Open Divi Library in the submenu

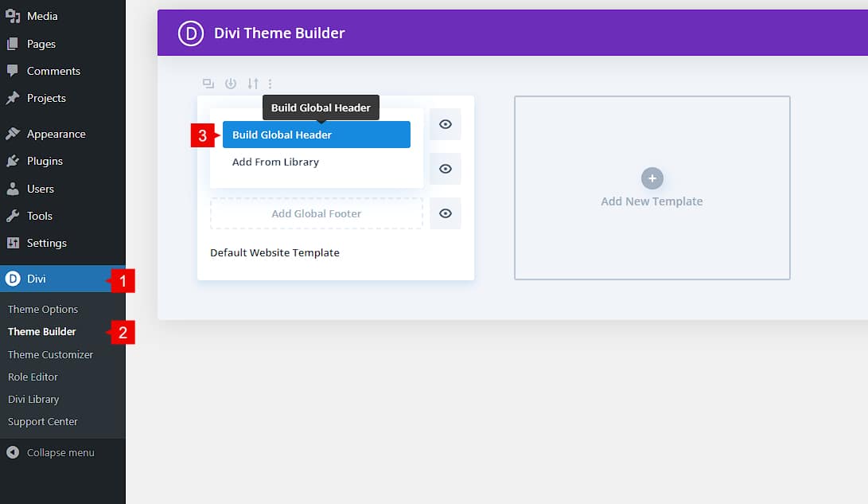tap(33, 399)
